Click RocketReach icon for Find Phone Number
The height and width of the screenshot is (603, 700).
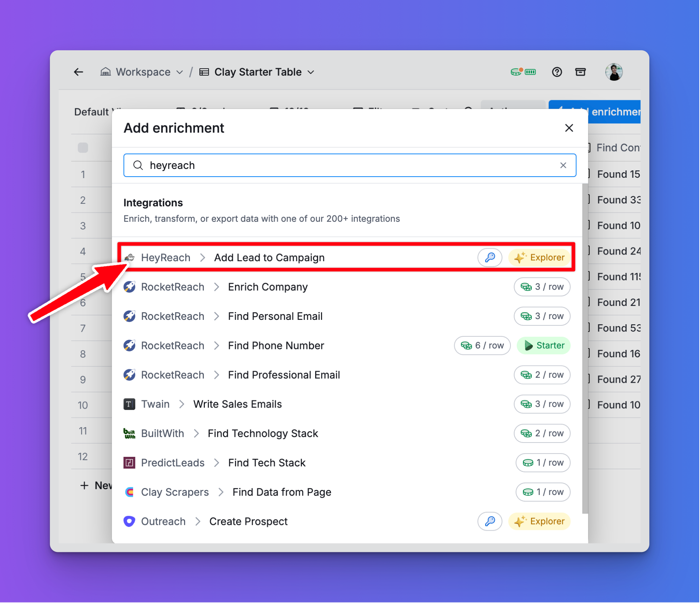[x=129, y=346]
